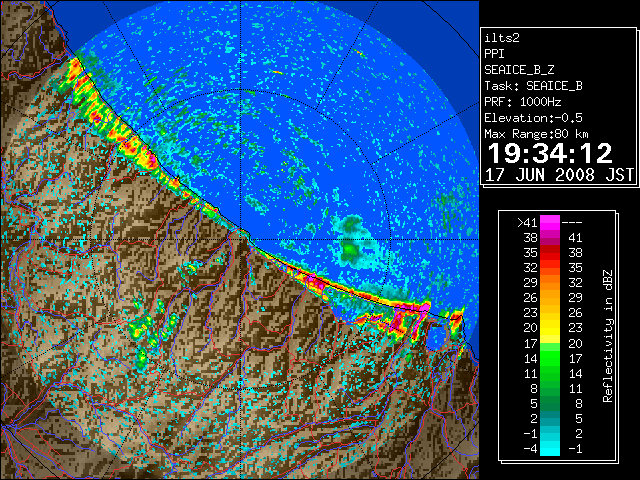Click the 'Elevation:-0.5' value
Viewport: 640px width, 480px height.
533,118
